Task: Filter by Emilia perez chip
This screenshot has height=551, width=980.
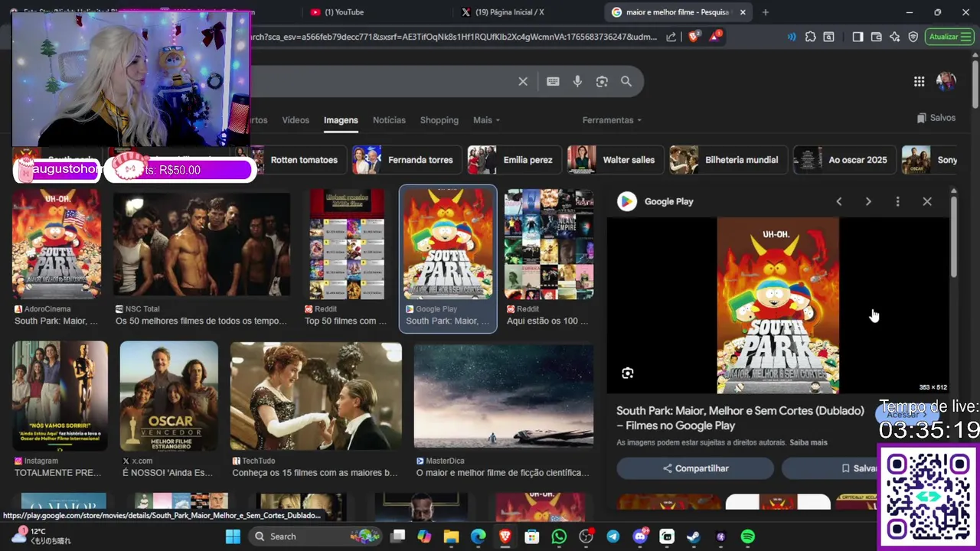Action: (x=514, y=160)
